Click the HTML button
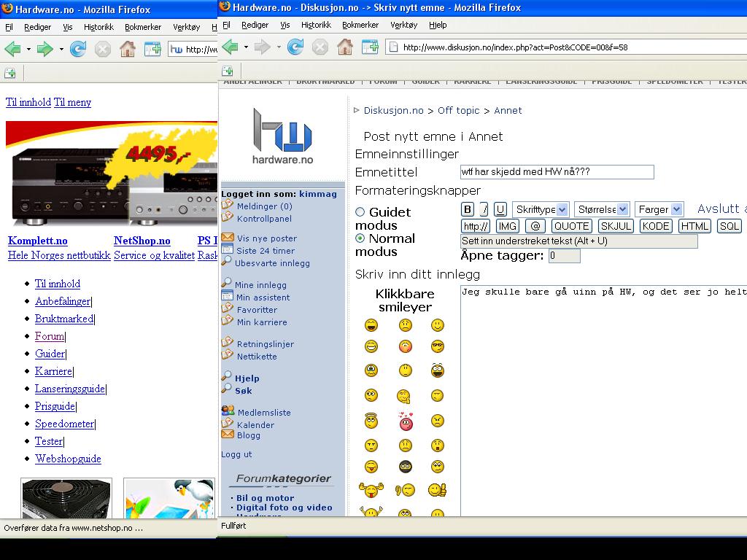Screen dimensions: 747x560 pos(694,226)
